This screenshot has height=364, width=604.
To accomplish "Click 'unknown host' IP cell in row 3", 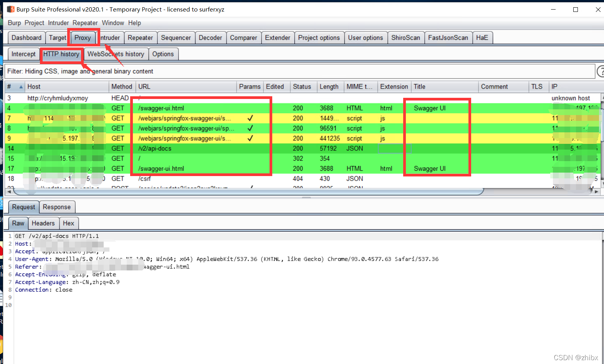I will click(x=571, y=98).
